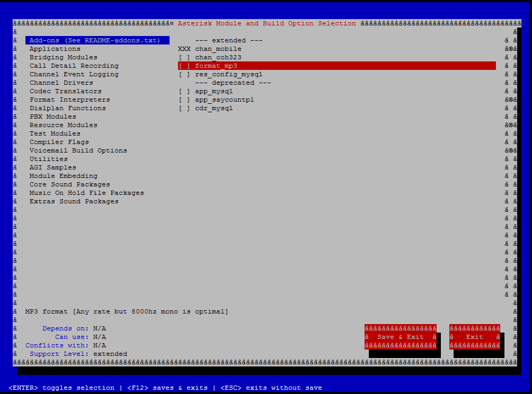The height and width of the screenshot is (394, 532).
Task: Open Call Detail Recording category
Action: coord(74,66)
